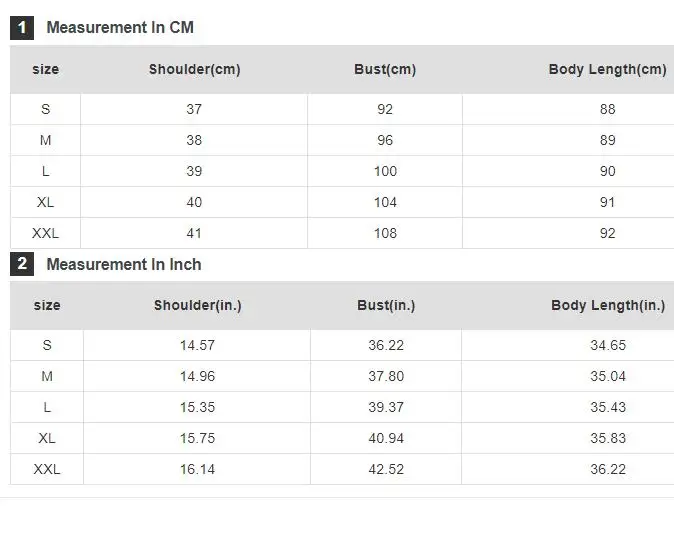Select the Measurement In CM heading
The image size is (674, 537).
120,28
